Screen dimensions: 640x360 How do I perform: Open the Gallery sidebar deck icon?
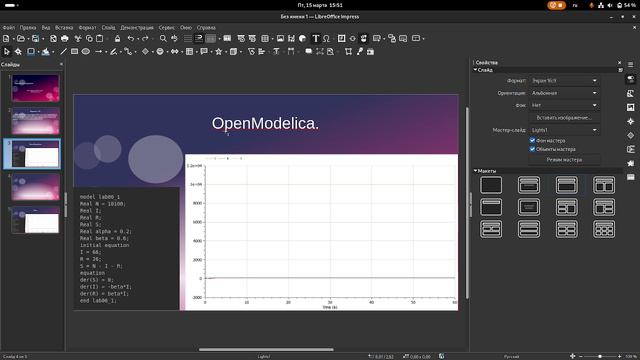[631, 107]
